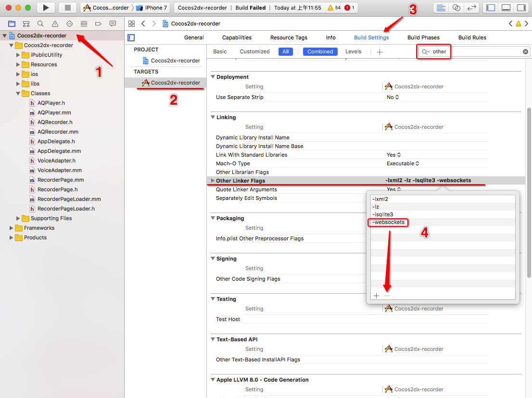The height and width of the screenshot is (398, 532).
Task: Add a new linker flag entry
Action: pyautogui.click(x=376, y=296)
